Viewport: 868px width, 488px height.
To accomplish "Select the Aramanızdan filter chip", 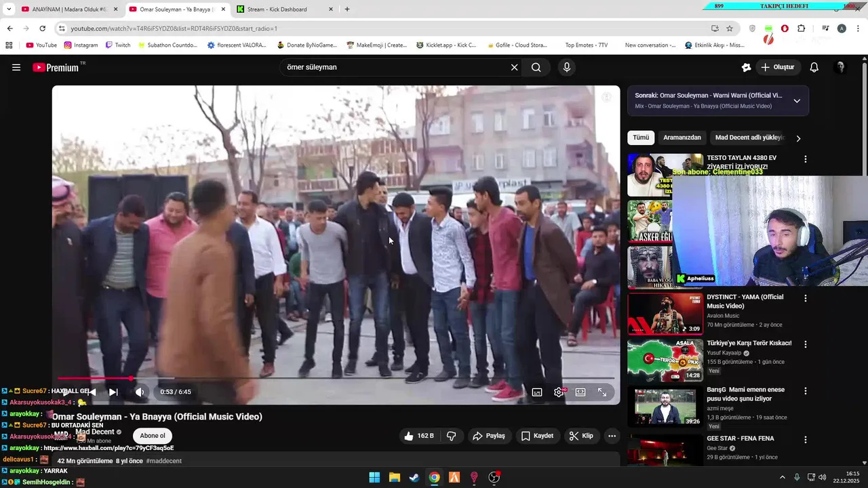I will coord(682,138).
